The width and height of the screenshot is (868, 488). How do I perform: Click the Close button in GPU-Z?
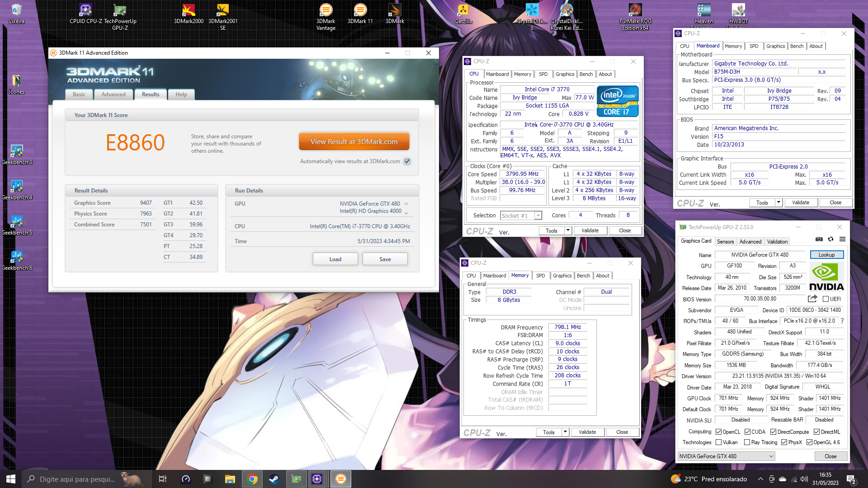click(830, 456)
